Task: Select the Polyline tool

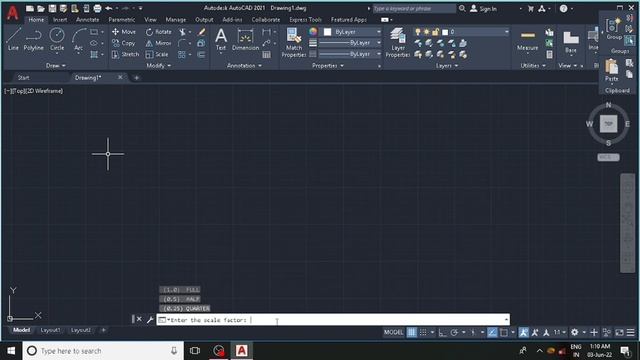Action: pyautogui.click(x=33, y=39)
